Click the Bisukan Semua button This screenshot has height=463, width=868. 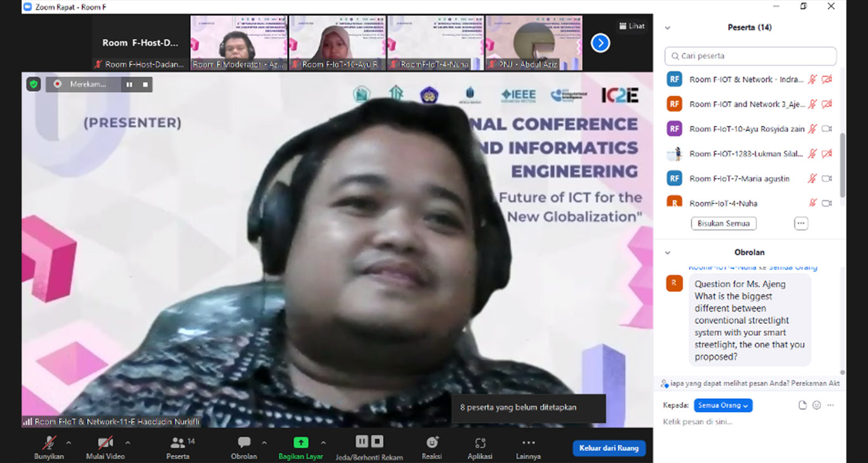pyautogui.click(x=724, y=223)
